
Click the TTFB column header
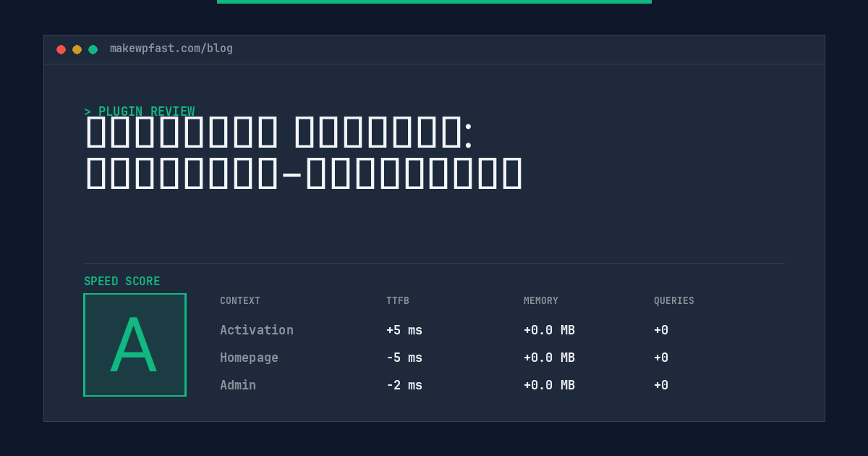click(398, 301)
